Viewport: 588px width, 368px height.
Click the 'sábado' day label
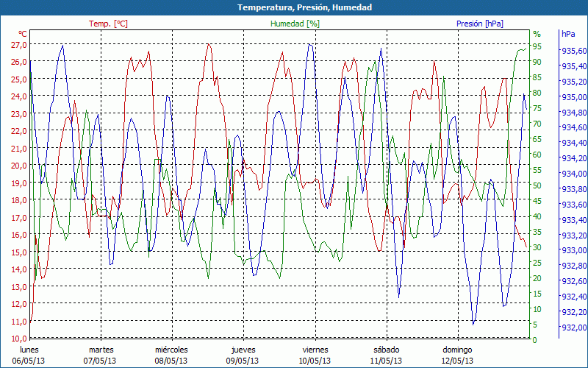click(x=386, y=350)
